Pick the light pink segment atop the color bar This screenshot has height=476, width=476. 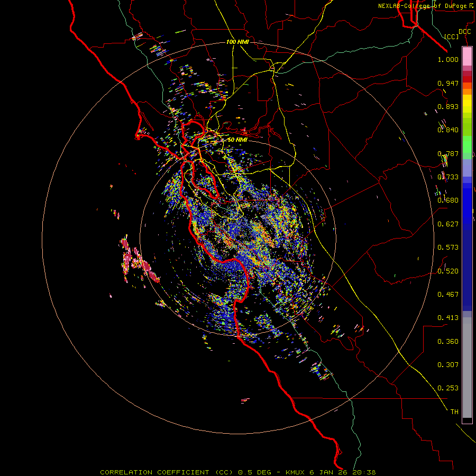pyautogui.click(x=467, y=56)
